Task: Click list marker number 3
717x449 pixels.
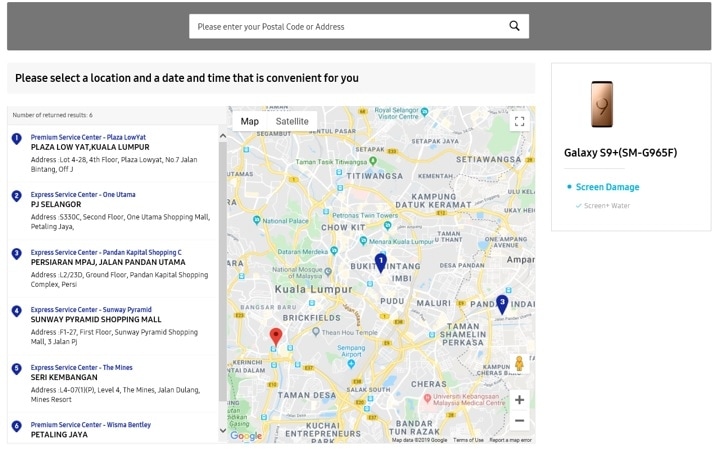Action: point(16,254)
